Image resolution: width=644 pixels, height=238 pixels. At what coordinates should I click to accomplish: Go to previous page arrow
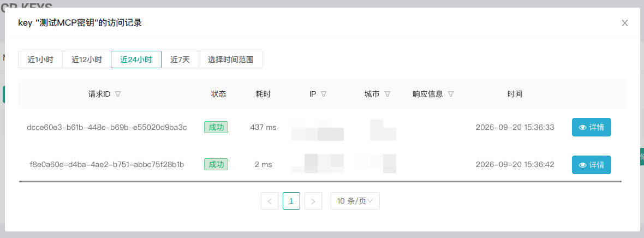pyautogui.click(x=270, y=201)
